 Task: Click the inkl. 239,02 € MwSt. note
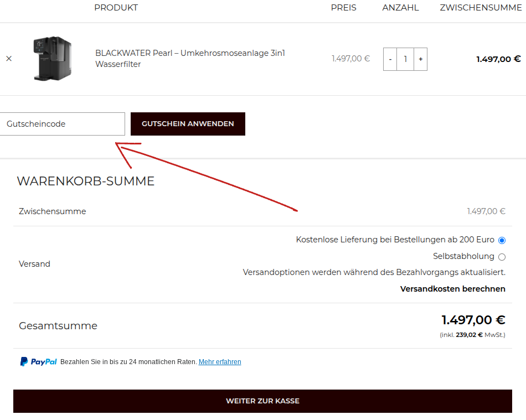(x=472, y=335)
